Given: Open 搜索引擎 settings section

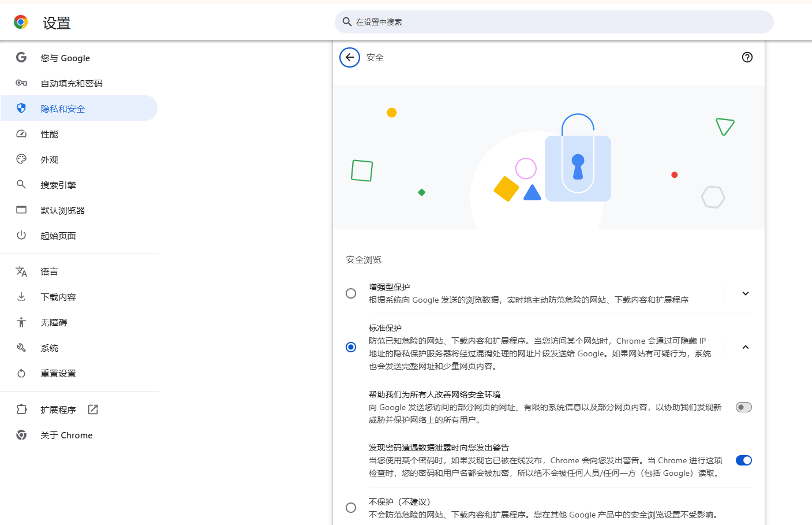Looking at the screenshot, I should click(x=79, y=185).
